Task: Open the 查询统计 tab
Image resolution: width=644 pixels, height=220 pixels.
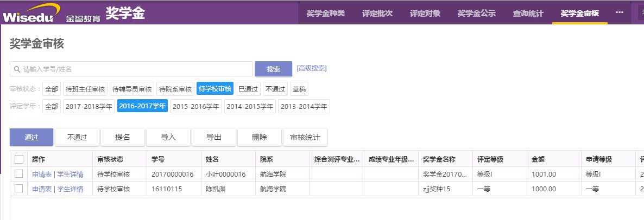Action: pyautogui.click(x=528, y=13)
